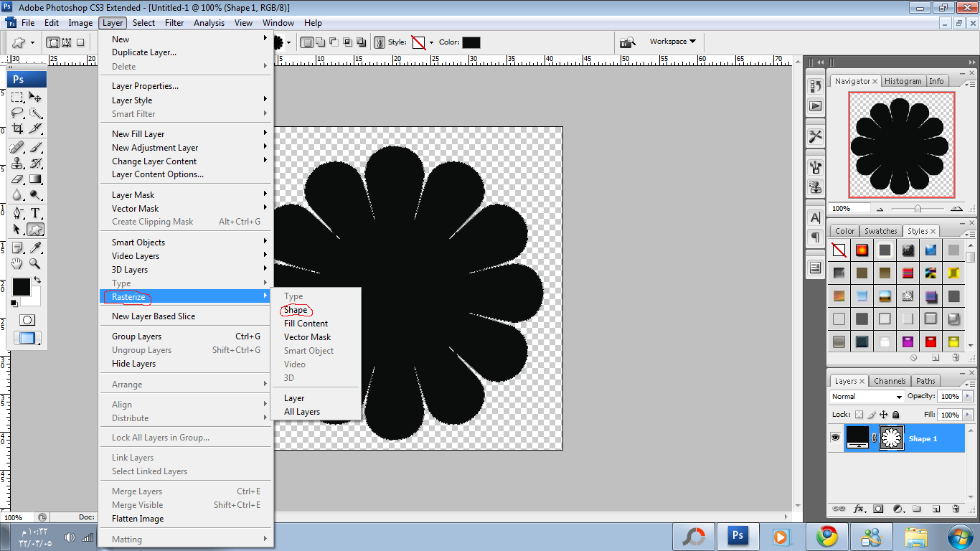This screenshot has width=980, height=551.
Task: Select the Zoom magnifier tool
Action: (35, 264)
